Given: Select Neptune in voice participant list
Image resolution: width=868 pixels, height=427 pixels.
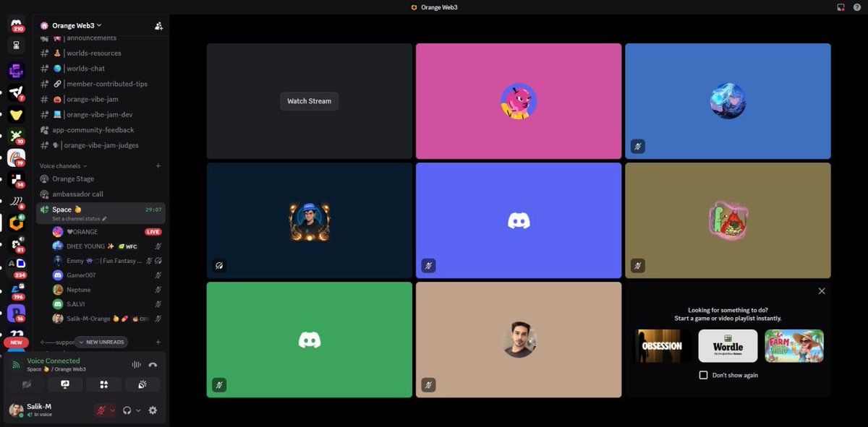Looking at the screenshot, I should click(x=107, y=290).
